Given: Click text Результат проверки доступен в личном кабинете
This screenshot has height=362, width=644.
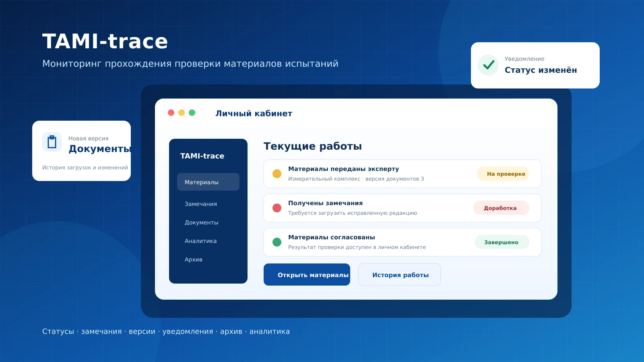Looking at the screenshot, I should click(357, 247).
